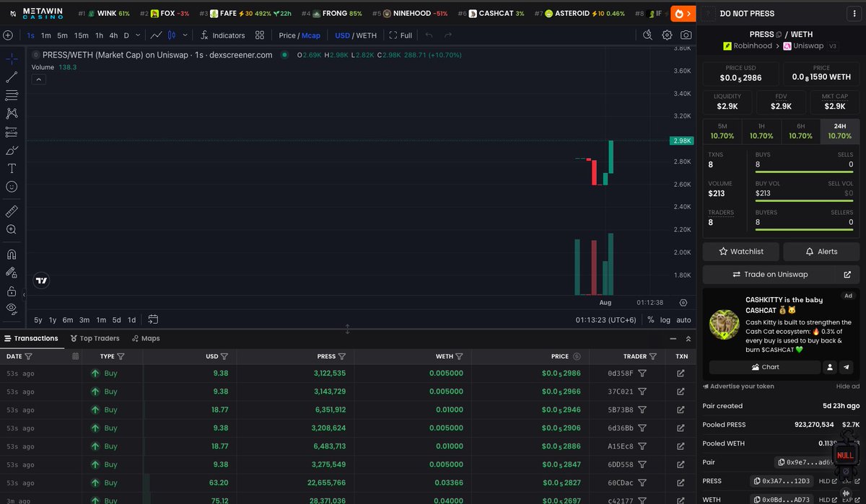
Task: Open the chart layout grid icon
Action: 260,35
